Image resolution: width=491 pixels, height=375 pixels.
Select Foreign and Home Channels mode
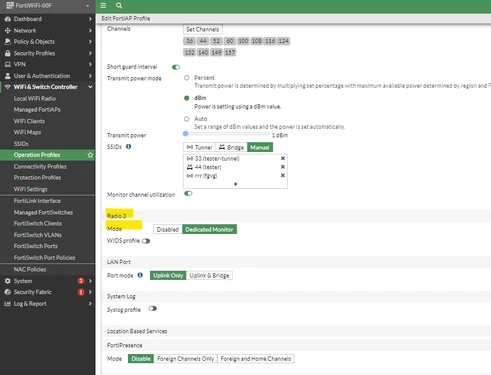(256, 359)
